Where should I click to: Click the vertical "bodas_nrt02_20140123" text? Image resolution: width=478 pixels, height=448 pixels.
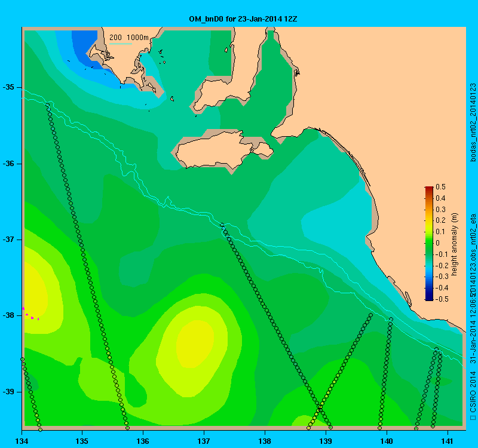click(x=473, y=122)
